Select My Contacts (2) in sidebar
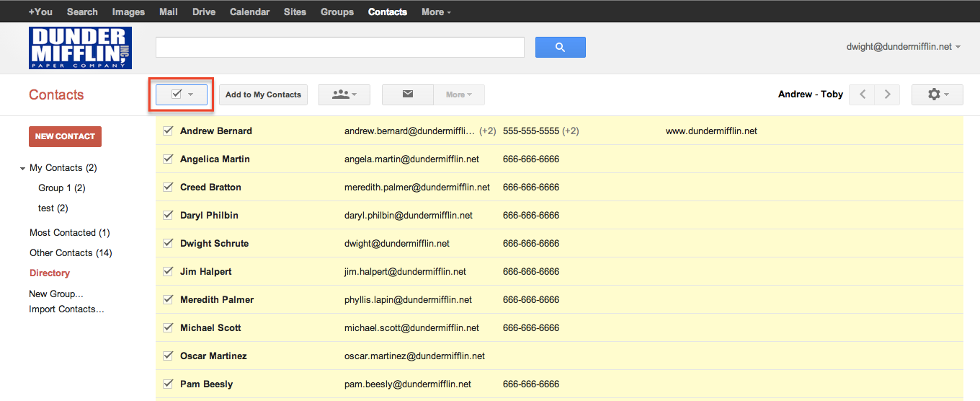This screenshot has width=980, height=401. pos(63,168)
